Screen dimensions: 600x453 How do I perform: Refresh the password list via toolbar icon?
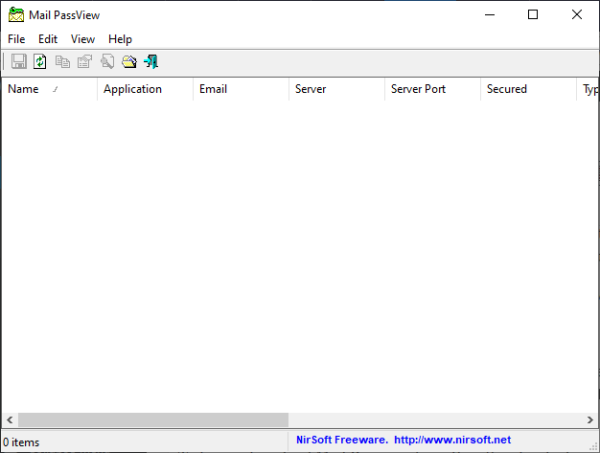(40, 61)
